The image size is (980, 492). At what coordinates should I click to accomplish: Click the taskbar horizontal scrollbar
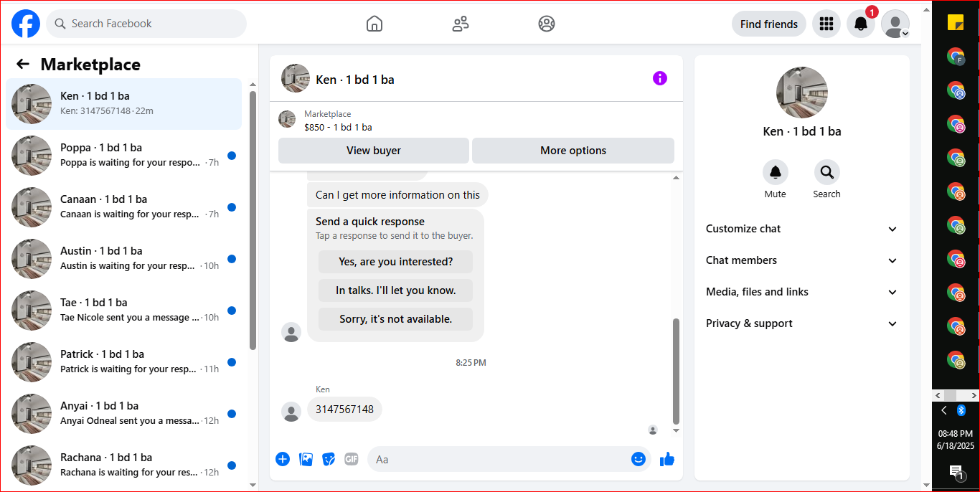pyautogui.click(x=956, y=395)
